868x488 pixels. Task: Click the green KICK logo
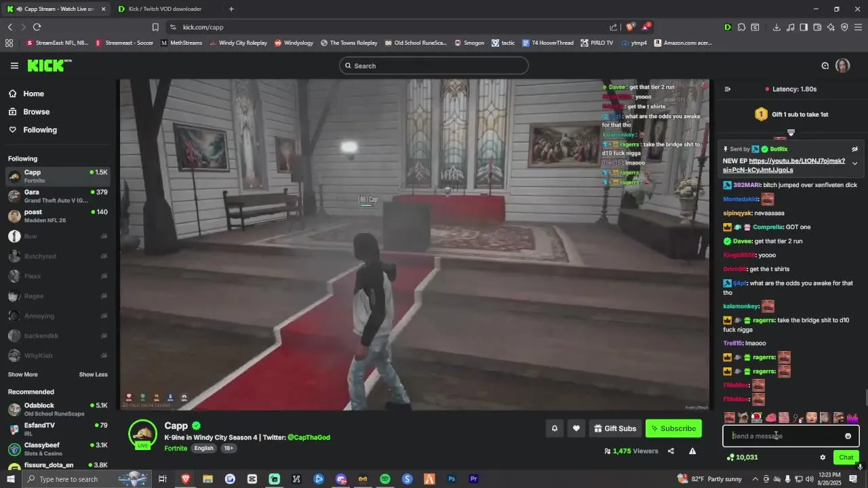(49, 66)
